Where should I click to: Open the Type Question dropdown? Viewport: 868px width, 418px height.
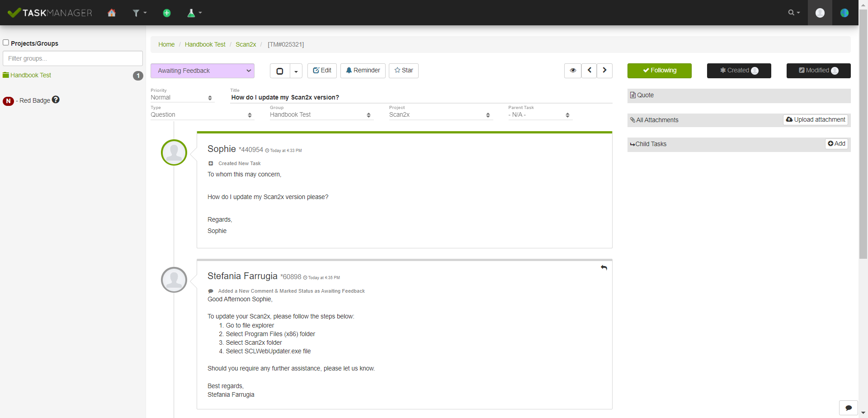pyautogui.click(x=202, y=115)
